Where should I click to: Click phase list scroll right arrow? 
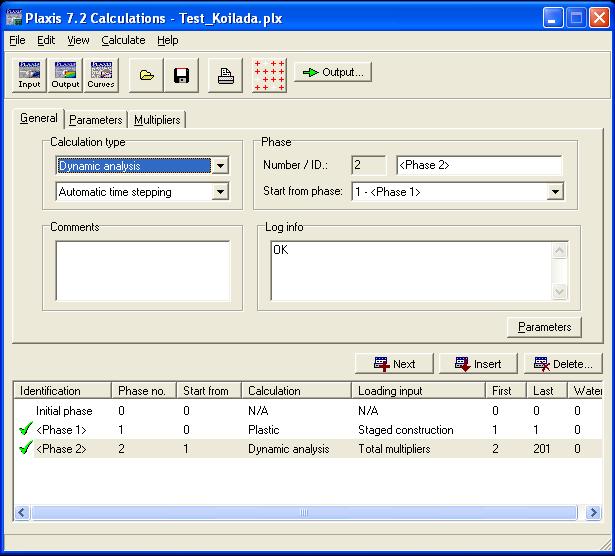(x=593, y=512)
